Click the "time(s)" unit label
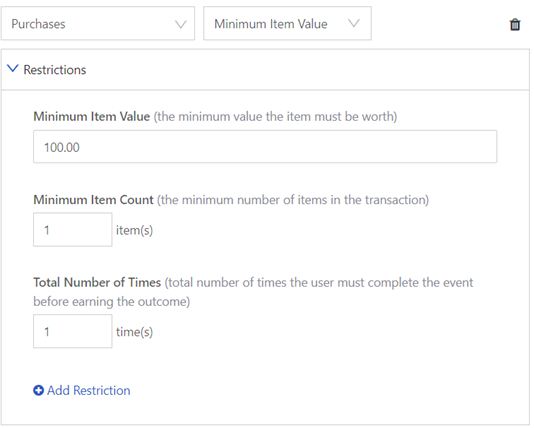This screenshot has width=534, height=428. (135, 332)
